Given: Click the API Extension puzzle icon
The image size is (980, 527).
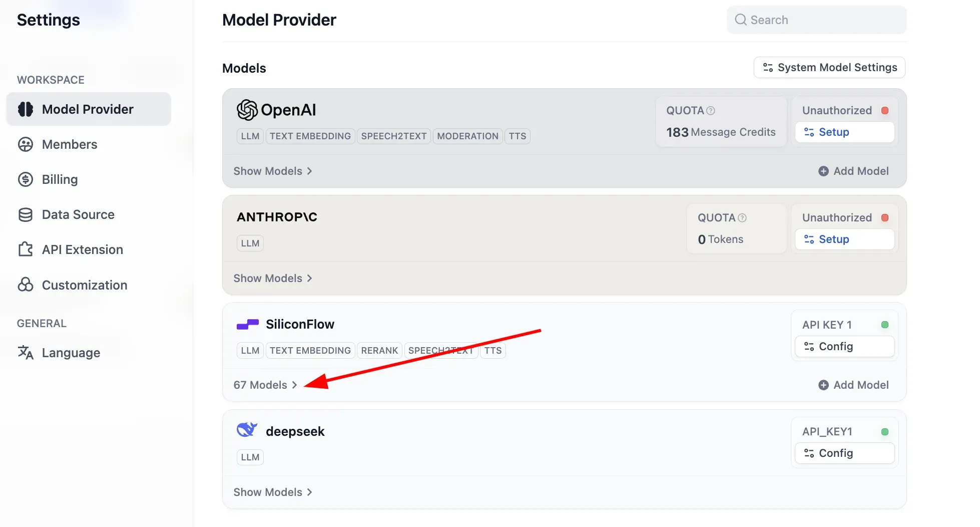Looking at the screenshot, I should [x=26, y=249].
